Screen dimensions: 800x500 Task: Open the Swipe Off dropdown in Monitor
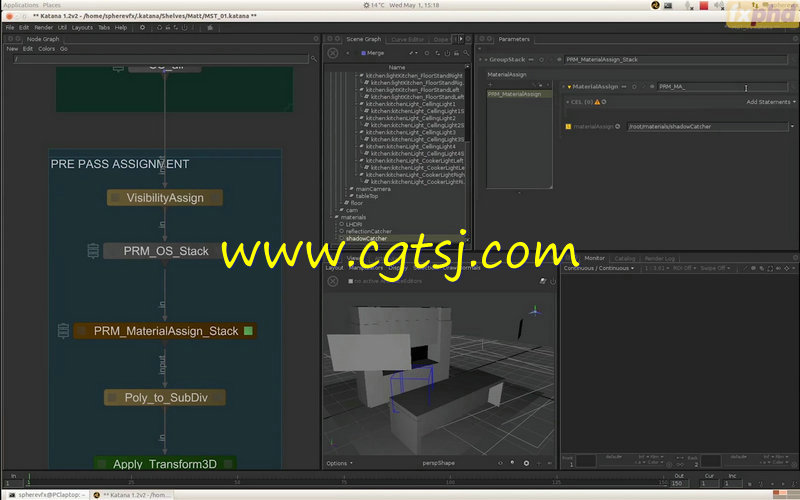pyautogui.click(x=715, y=268)
